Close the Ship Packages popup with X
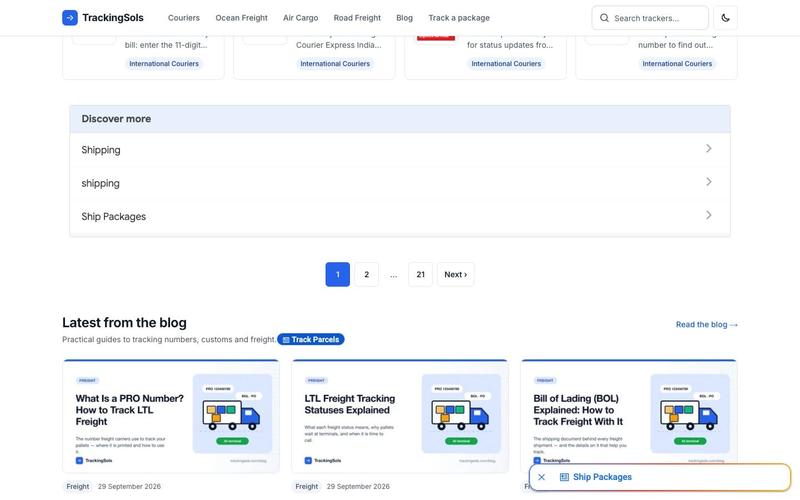Screen dimensions: 800x500 (542, 477)
